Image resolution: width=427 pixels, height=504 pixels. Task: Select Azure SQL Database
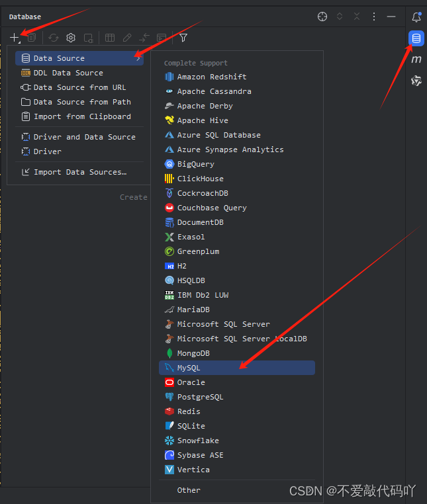point(237,135)
